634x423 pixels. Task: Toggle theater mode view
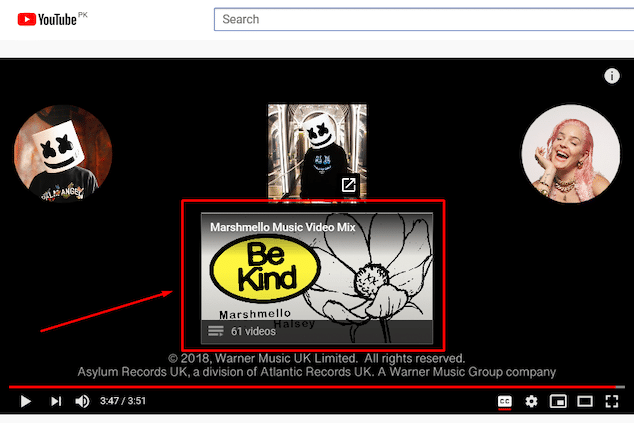(585, 401)
